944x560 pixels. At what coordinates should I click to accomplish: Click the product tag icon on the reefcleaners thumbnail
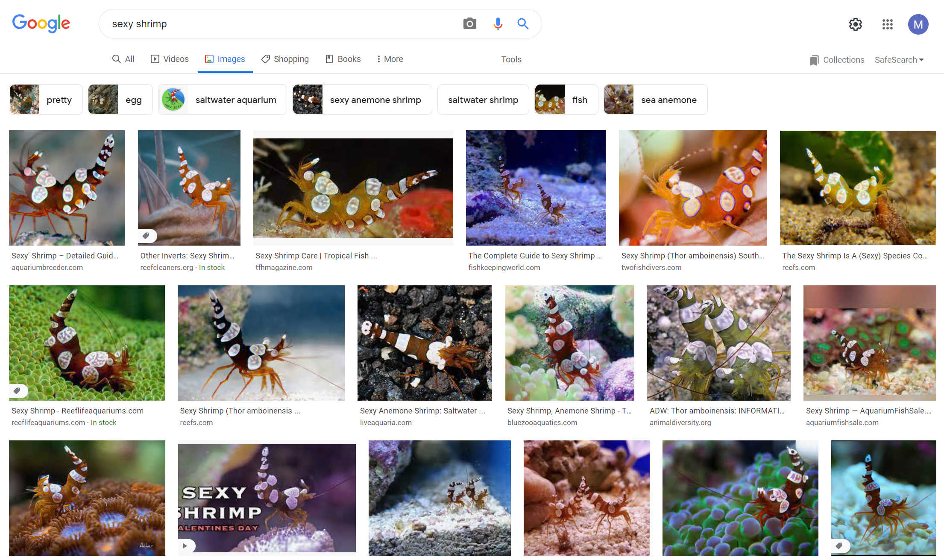point(147,235)
